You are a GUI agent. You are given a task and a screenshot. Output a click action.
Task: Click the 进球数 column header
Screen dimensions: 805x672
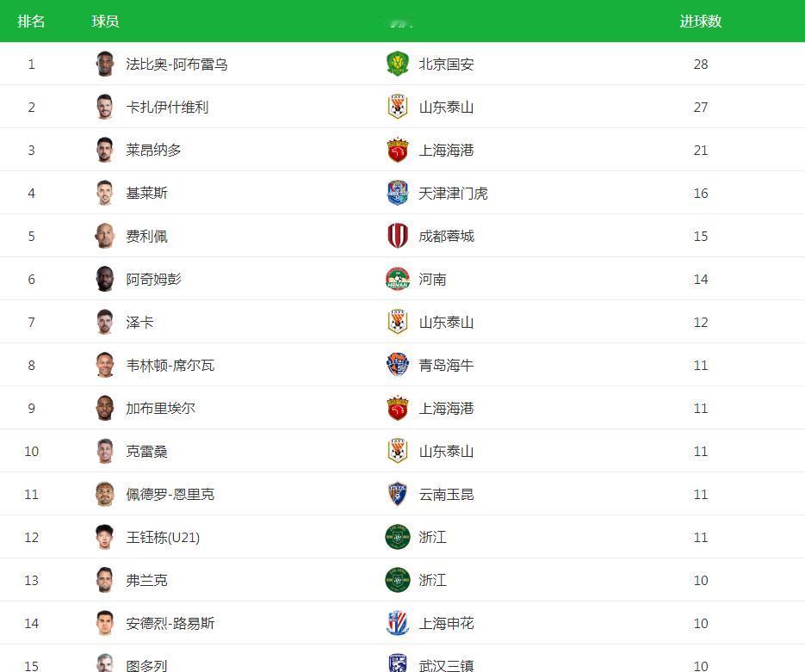[700, 22]
